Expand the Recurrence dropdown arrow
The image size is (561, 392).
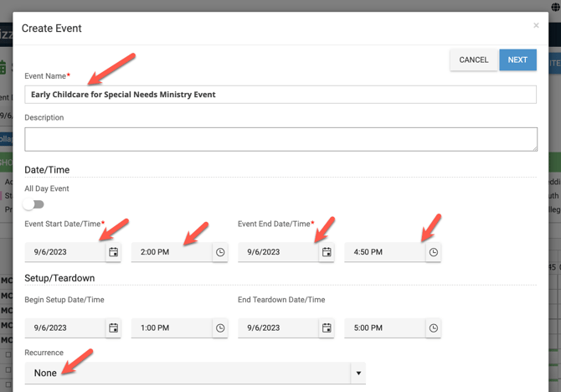pos(358,373)
